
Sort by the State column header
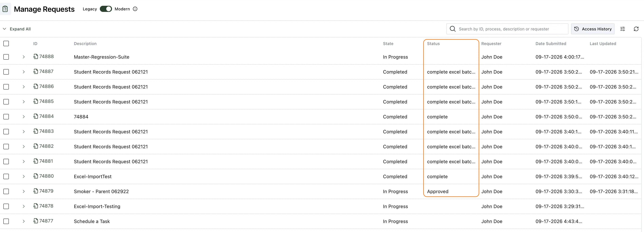[x=388, y=44]
